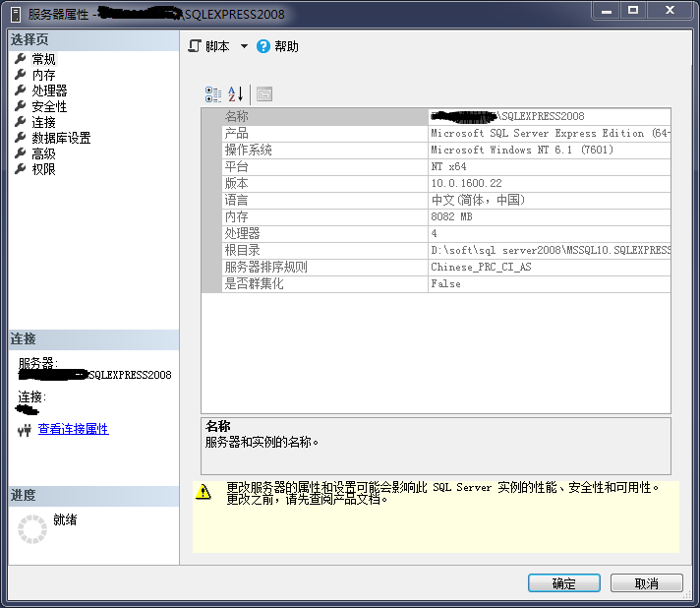Select the 操作系统 property row
This screenshot has height=608, width=700.
pos(437,151)
